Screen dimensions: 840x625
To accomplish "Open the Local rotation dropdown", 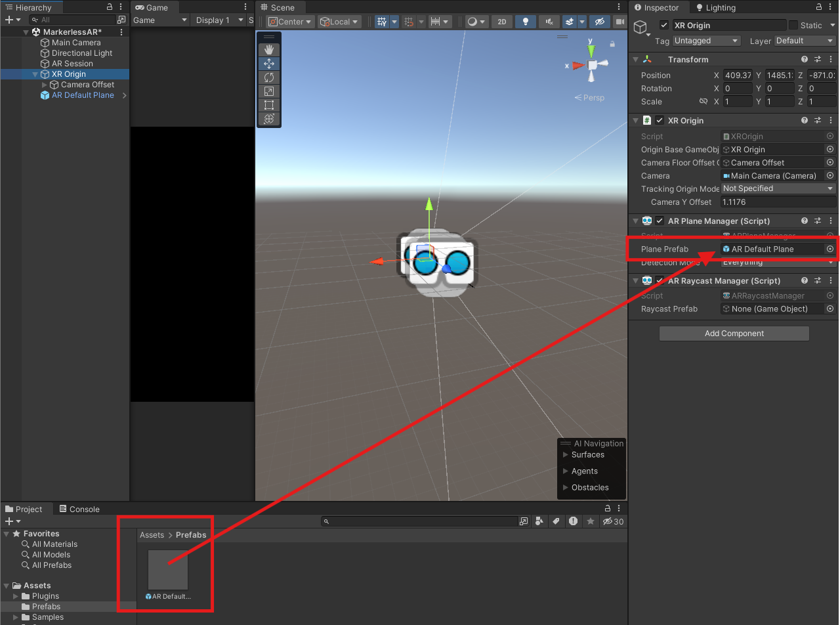I will pyautogui.click(x=339, y=22).
